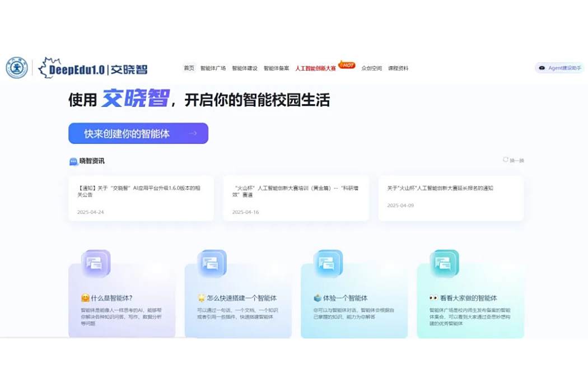Open the 火山杯 extended registration notice card
Image resolution: width=588 pixels, height=392 pixels.
point(451,198)
